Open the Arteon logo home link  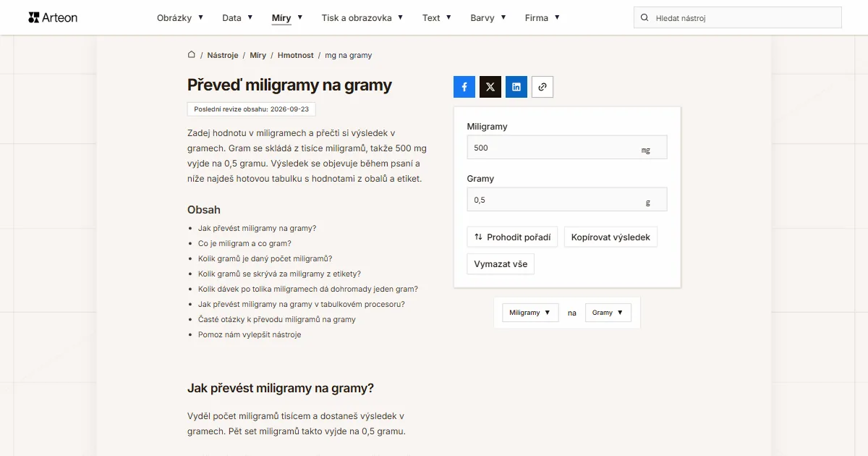click(x=53, y=17)
